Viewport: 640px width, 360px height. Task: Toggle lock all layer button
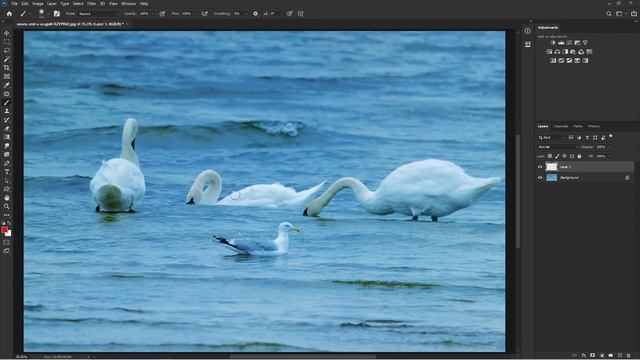click(x=579, y=156)
